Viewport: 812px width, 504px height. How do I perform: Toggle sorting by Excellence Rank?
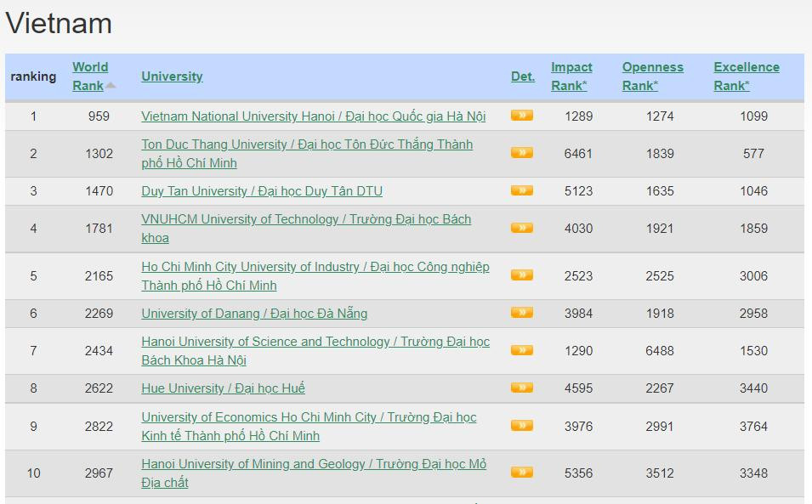pyautogui.click(x=746, y=76)
